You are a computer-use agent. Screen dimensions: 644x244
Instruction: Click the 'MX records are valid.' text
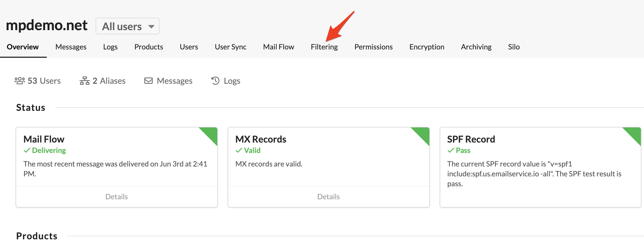pos(269,164)
